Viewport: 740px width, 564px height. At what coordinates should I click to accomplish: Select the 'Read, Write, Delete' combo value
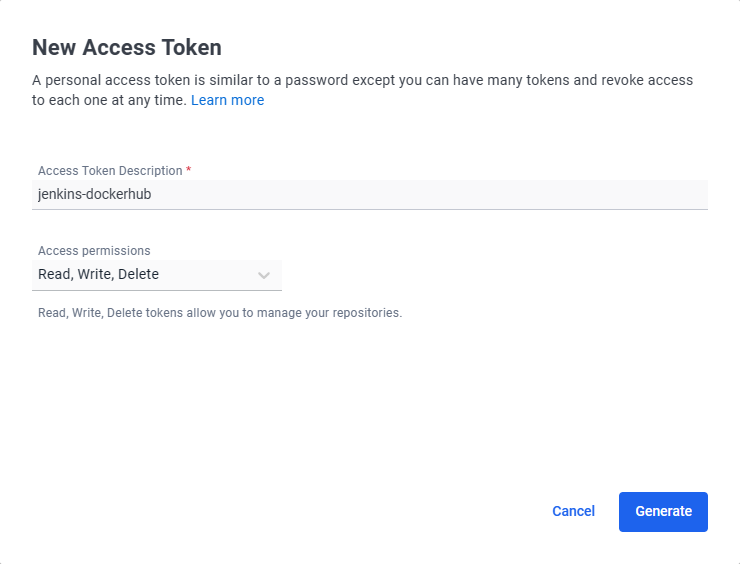(98, 274)
